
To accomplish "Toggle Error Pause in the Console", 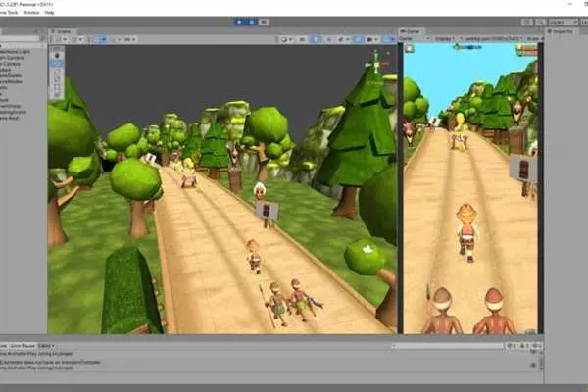I will click(x=23, y=346).
